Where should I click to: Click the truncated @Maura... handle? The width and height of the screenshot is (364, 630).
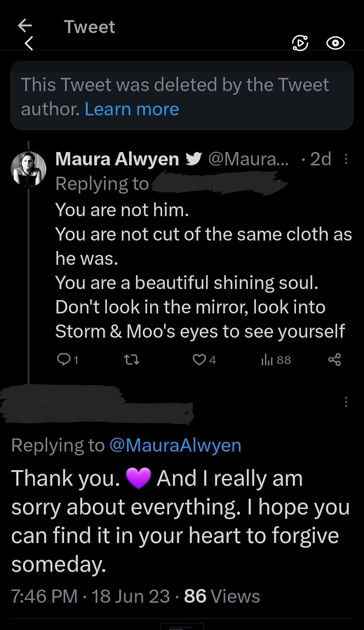(248, 159)
